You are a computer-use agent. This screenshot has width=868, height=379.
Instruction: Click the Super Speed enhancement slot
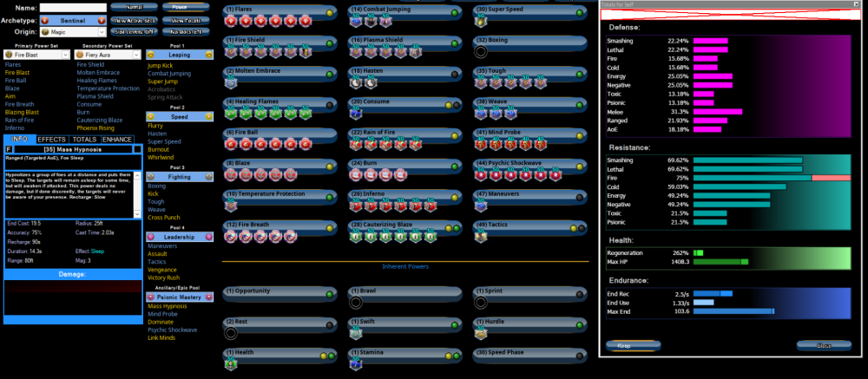481,21
